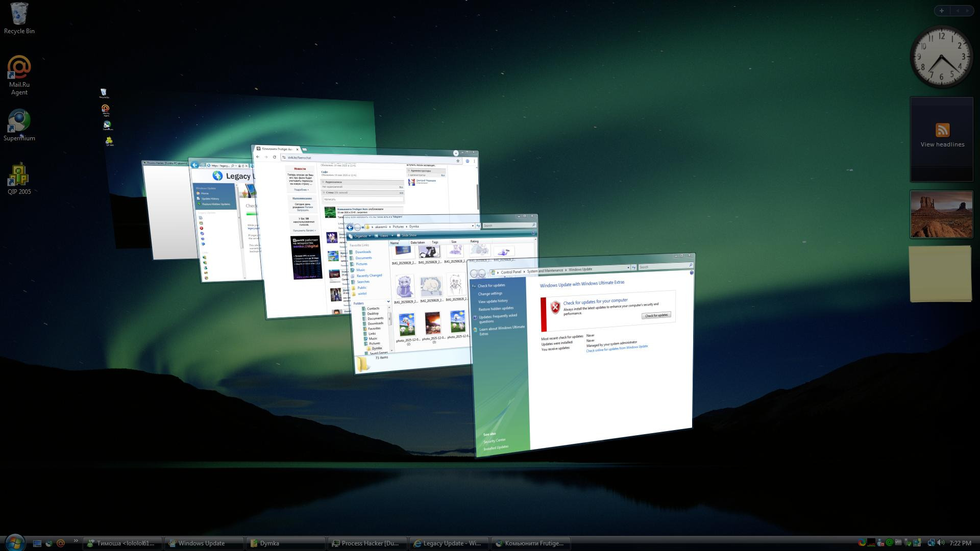Image resolution: width=980 pixels, height=551 pixels.
Task: Click the "Change settings" link in Windows Update
Action: (490, 294)
